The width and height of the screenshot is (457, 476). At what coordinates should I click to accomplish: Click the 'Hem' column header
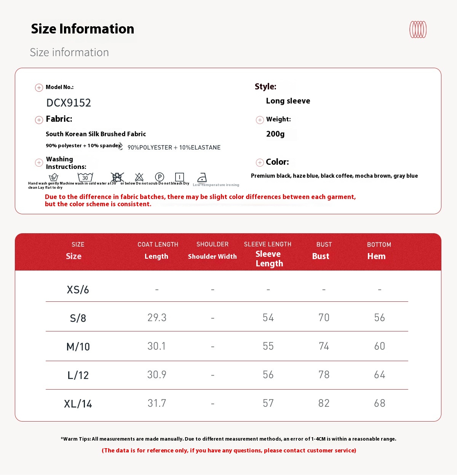click(x=377, y=256)
